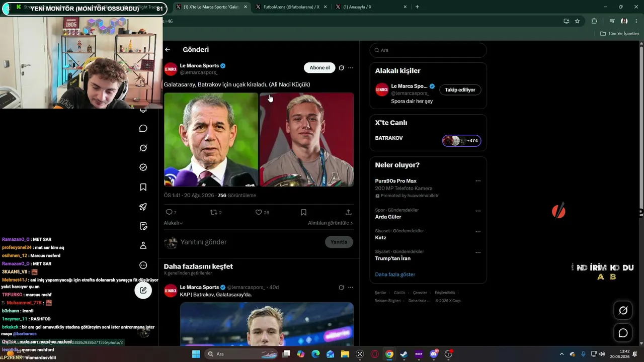
Task: Go back using the Gönderi back arrow
Action: 168,50
